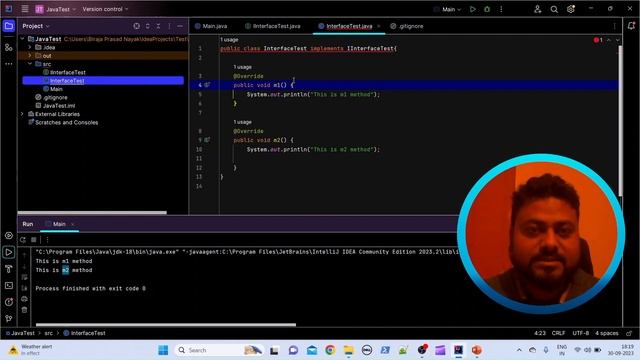640x360 pixels.
Task: Collapse the JavaTest root node
Action: pos(22,39)
